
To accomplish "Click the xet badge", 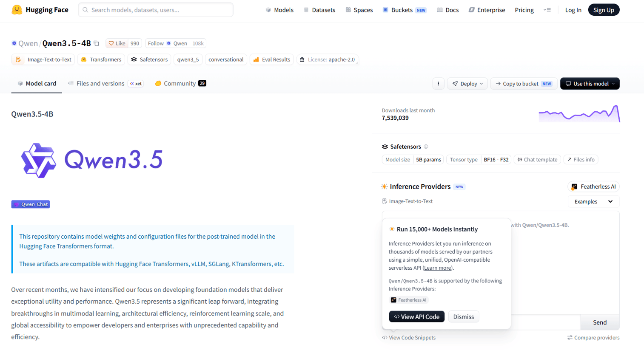I will (x=136, y=84).
